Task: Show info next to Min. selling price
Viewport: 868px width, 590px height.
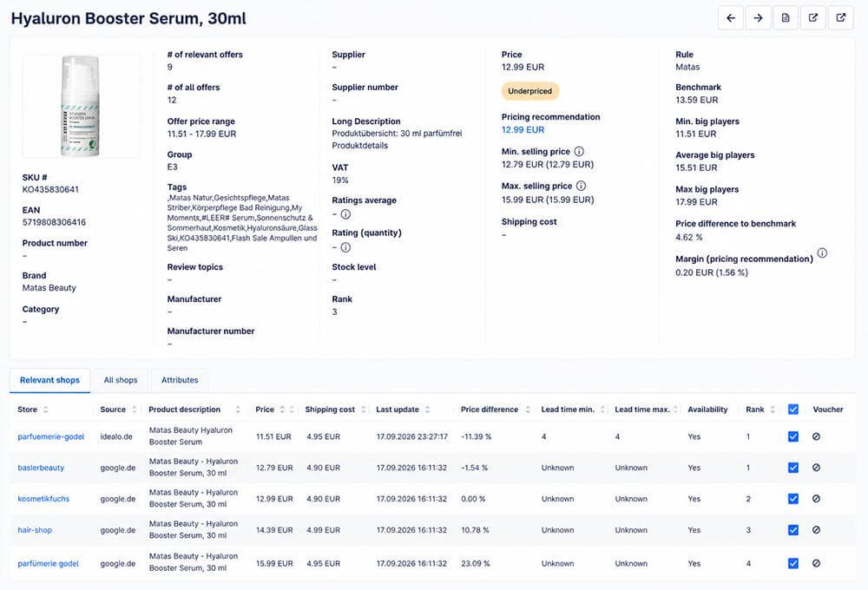Action: click(x=579, y=151)
